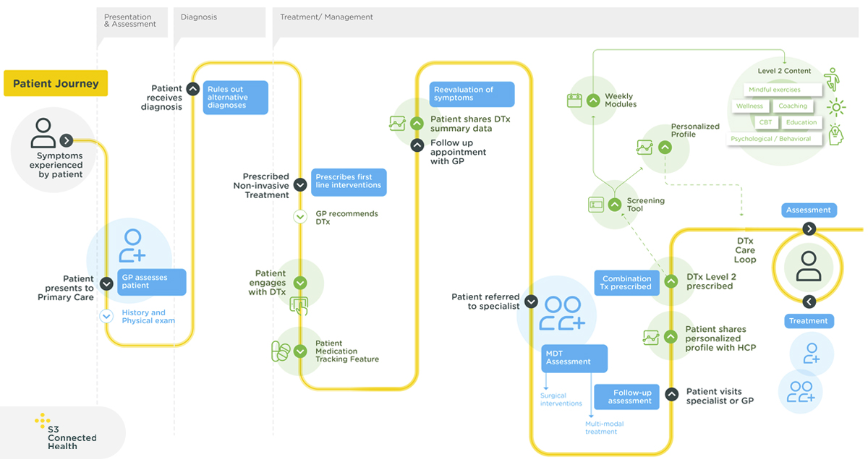Click the Treatment button below care loop
This screenshot has height=470, width=868.
click(809, 321)
